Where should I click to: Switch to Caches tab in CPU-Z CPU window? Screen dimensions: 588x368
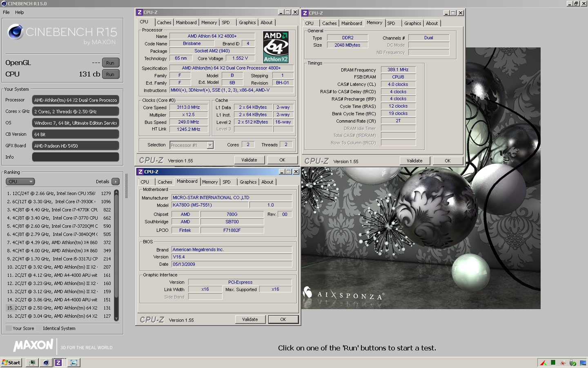point(164,22)
